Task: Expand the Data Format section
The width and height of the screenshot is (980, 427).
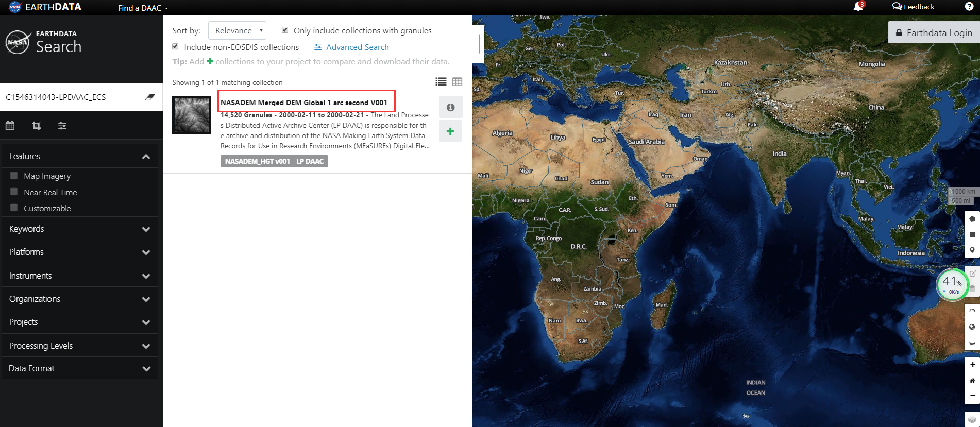Action: point(80,368)
